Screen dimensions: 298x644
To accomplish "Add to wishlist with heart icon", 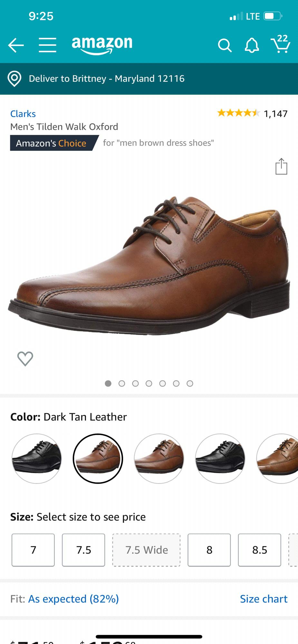I will click(x=25, y=358).
